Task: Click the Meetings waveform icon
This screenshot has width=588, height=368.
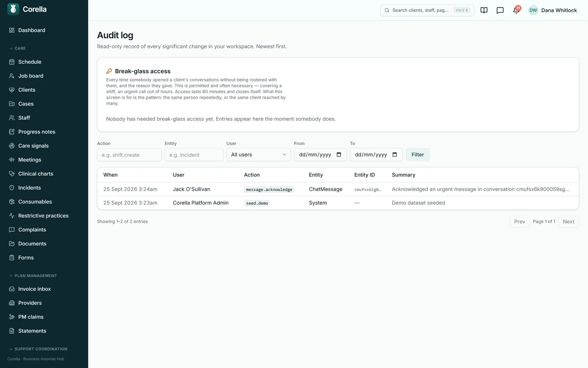Action: click(x=12, y=160)
